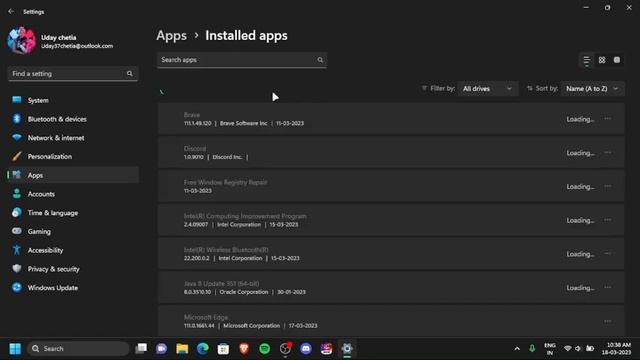Select Java 8 Update 351 entry name
Viewport: 640px width, 360px height.
(x=221, y=284)
